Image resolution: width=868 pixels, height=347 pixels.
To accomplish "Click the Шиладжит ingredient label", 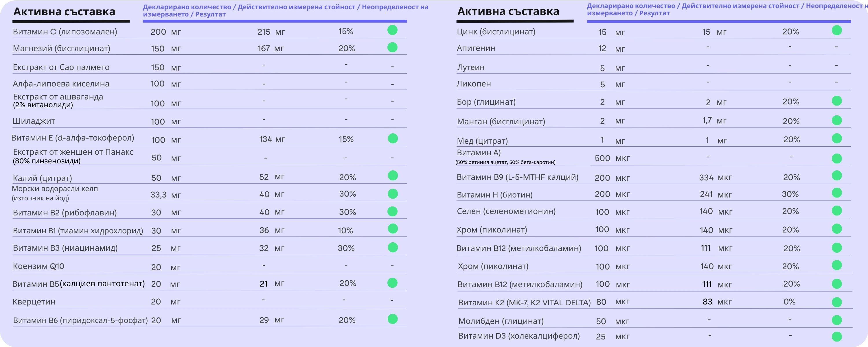I will tap(34, 121).
